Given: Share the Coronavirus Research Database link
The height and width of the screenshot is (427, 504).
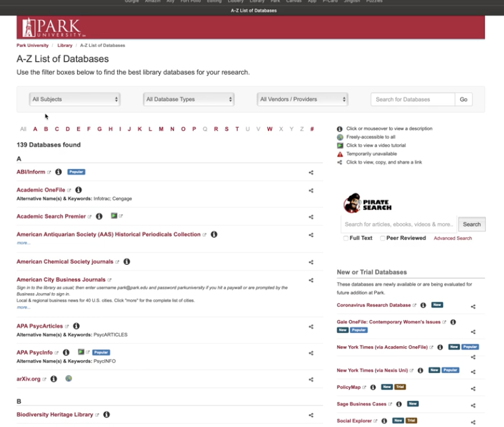Looking at the screenshot, I should [x=473, y=306].
